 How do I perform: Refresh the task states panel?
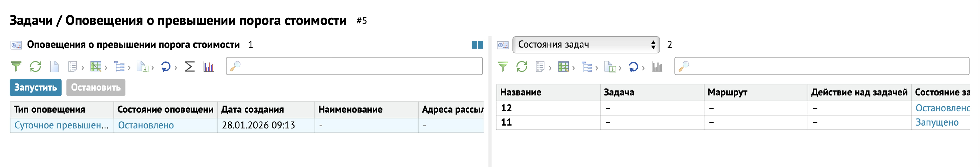[522, 67]
